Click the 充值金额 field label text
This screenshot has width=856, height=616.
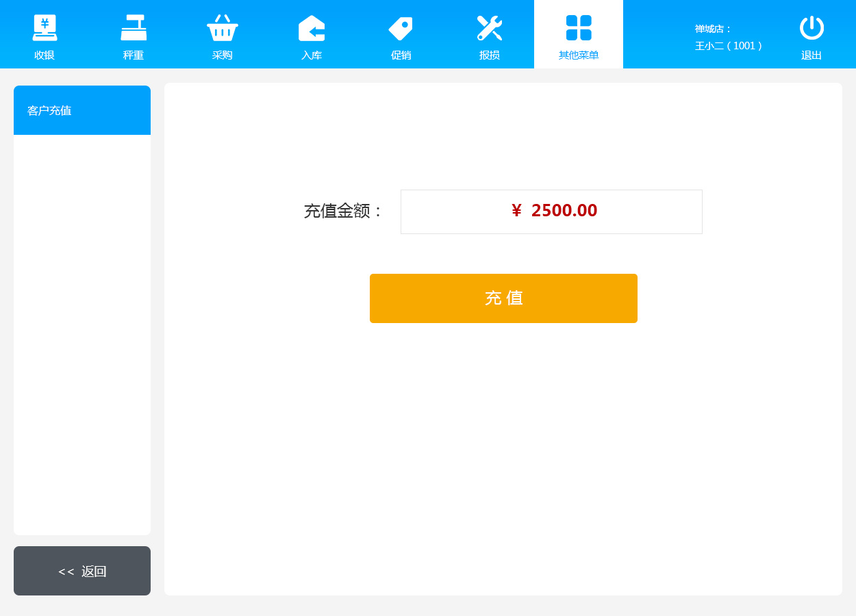coord(343,211)
